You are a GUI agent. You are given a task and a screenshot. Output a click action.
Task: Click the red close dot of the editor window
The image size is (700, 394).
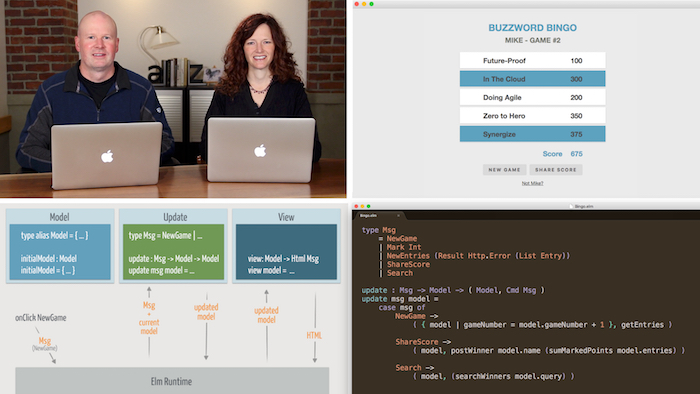click(356, 206)
